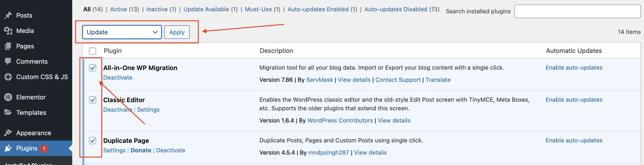Click the Automatic Updates column header
644x165 pixels.
point(574,51)
